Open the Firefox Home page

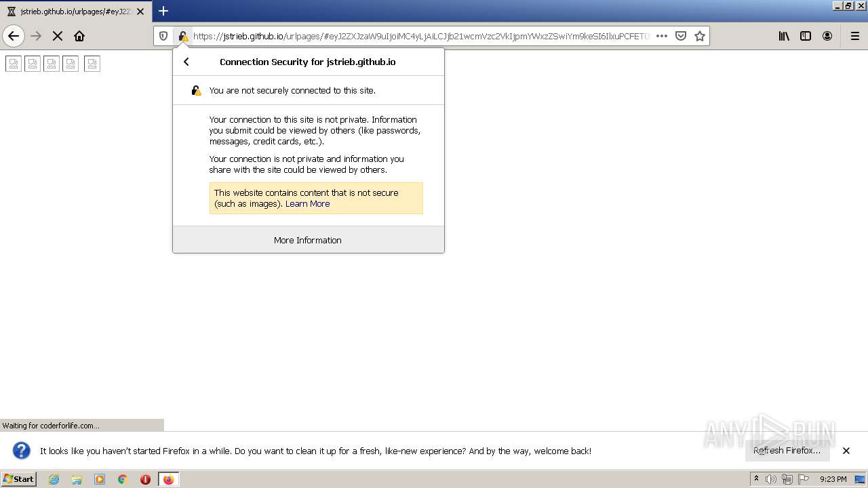point(79,36)
